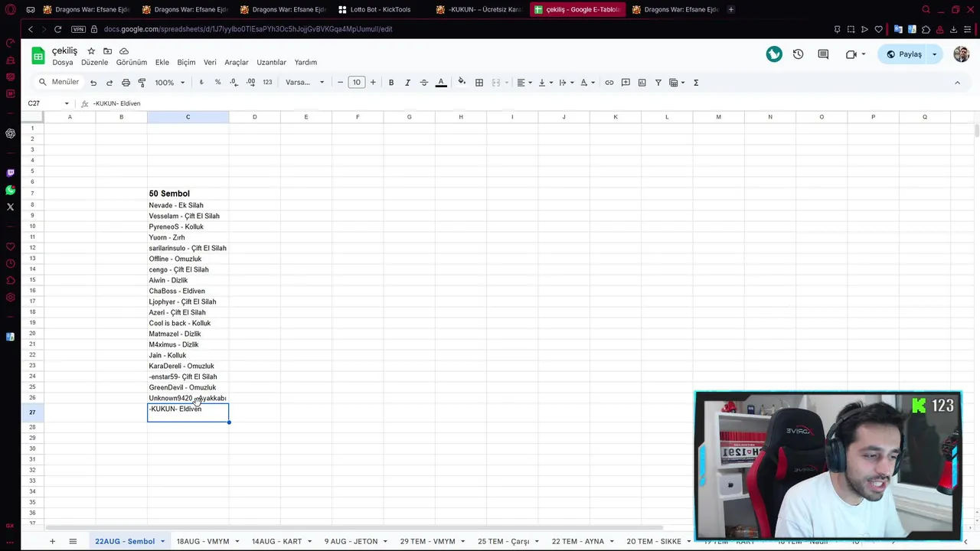980x551 pixels.
Task: Star the çekiliş document
Action: point(91,51)
